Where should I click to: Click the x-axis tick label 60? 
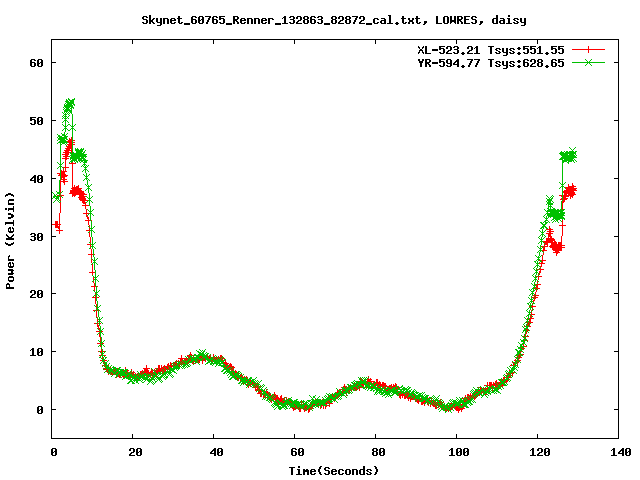pos(297,452)
